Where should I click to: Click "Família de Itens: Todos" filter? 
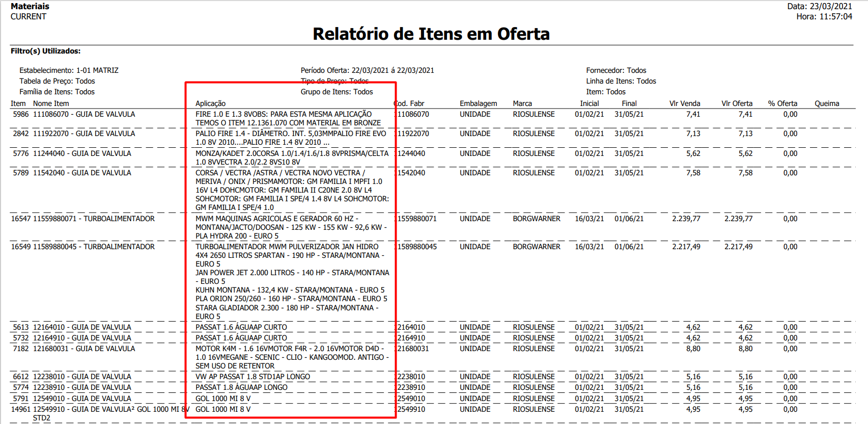pyautogui.click(x=57, y=92)
